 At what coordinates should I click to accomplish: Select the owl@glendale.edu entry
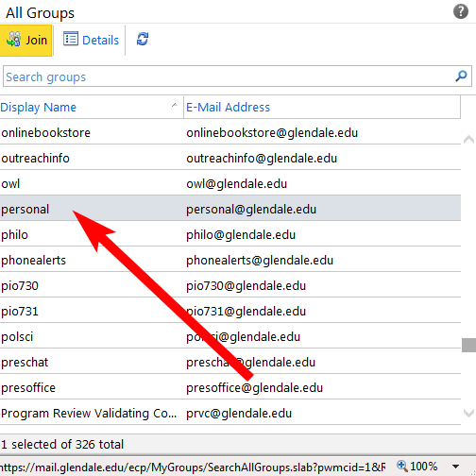click(x=236, y=184)
